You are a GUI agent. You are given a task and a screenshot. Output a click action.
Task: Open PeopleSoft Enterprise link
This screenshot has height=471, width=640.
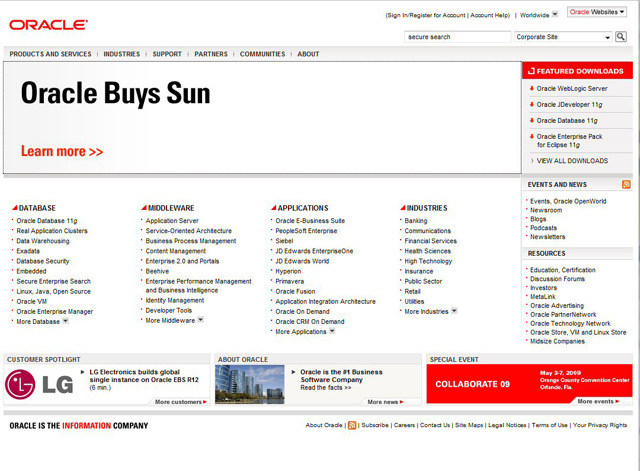pos(306,231)
